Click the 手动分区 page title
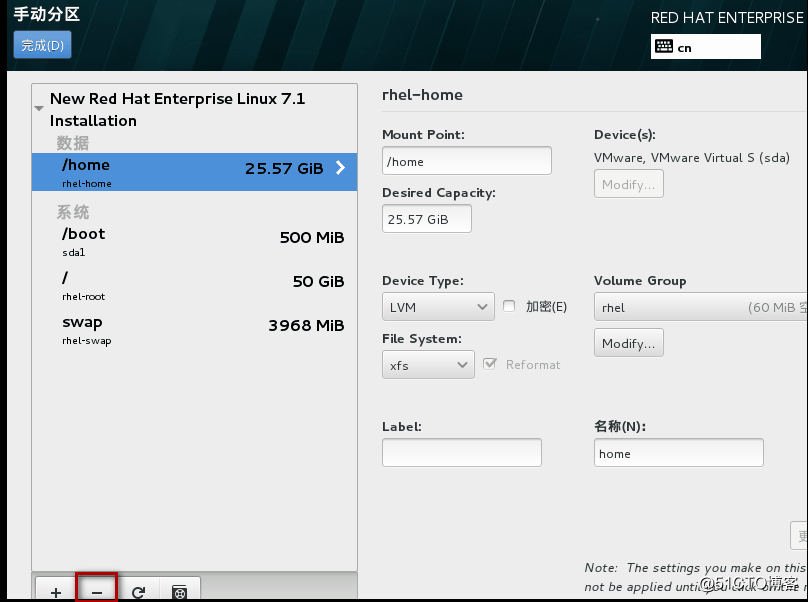The image size is (808, 602). point(47,14)
